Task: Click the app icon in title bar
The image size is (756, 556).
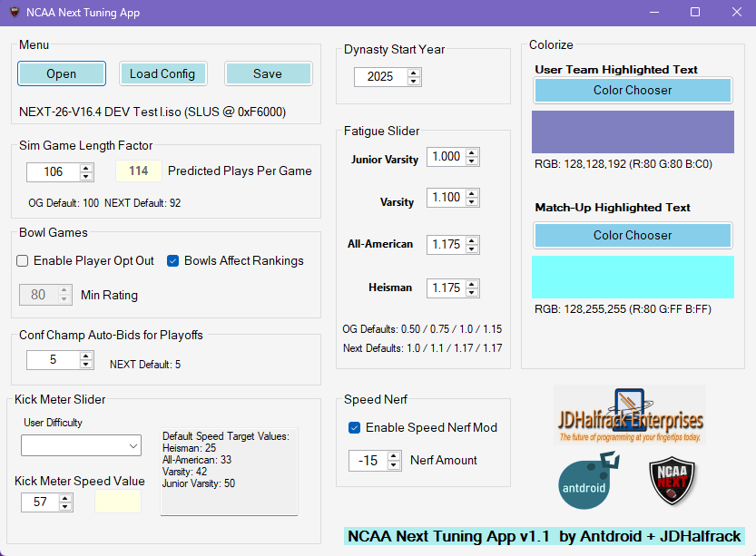Action: tap(15, 12)
